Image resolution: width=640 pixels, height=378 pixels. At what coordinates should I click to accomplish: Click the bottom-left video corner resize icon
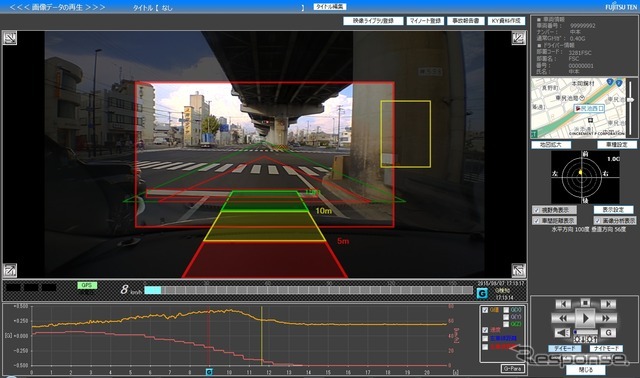point(10,270)
